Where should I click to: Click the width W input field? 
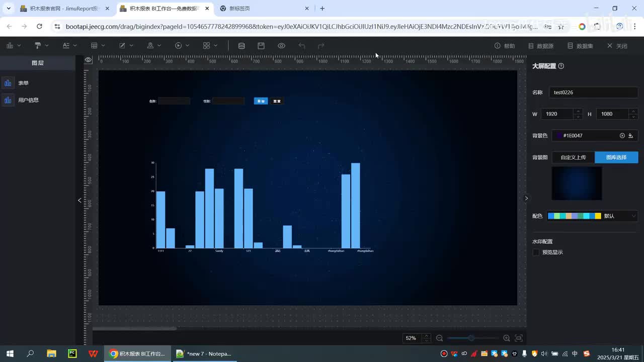coord(558,114)
